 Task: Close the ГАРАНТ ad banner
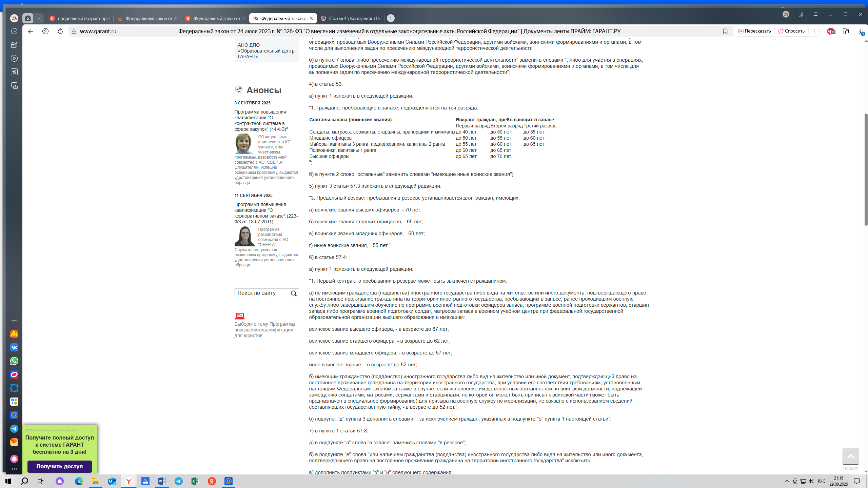[x=93, y=430]
